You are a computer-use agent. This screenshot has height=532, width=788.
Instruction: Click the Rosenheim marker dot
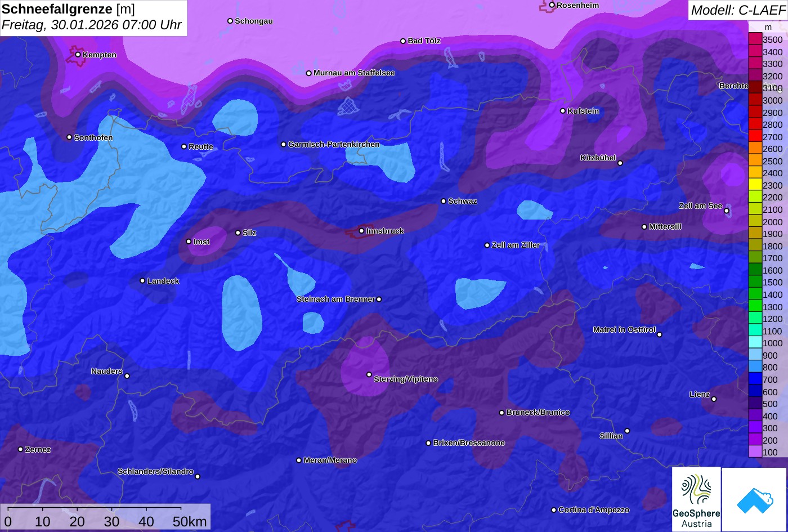(552, 5)
